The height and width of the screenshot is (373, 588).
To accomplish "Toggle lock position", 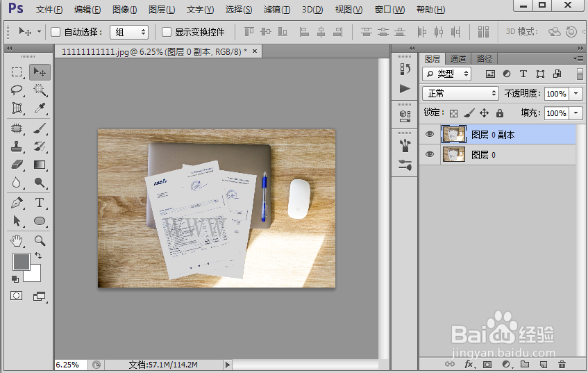I will coord(484,113).
